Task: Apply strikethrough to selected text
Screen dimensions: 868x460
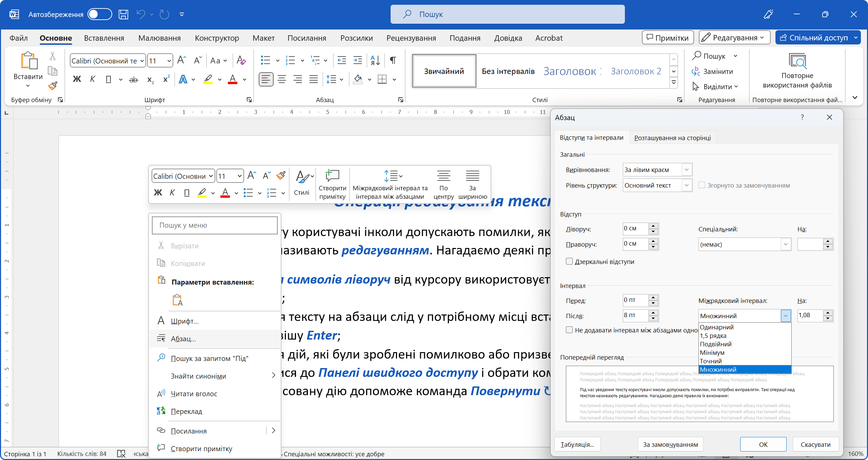Action: (133, 79)
